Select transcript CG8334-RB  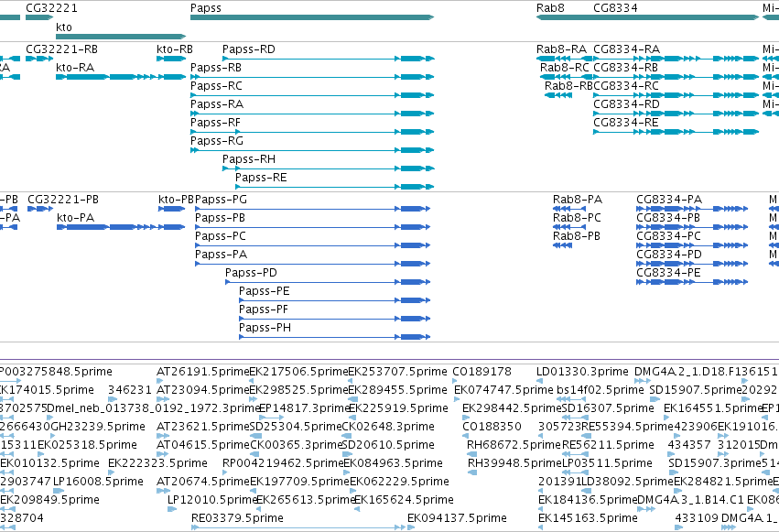pyautogui.click(x=676, y=77)
